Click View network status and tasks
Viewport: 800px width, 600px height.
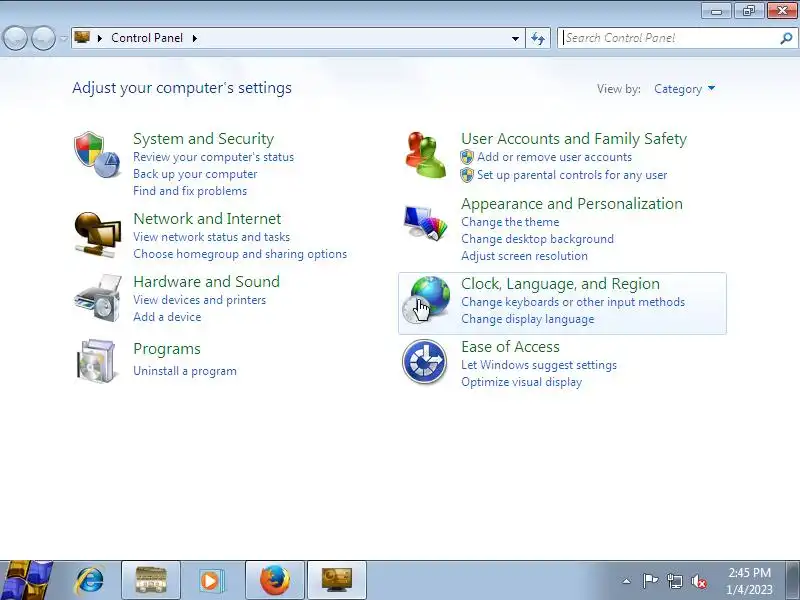pyautogui.click(x=211, y=237)
